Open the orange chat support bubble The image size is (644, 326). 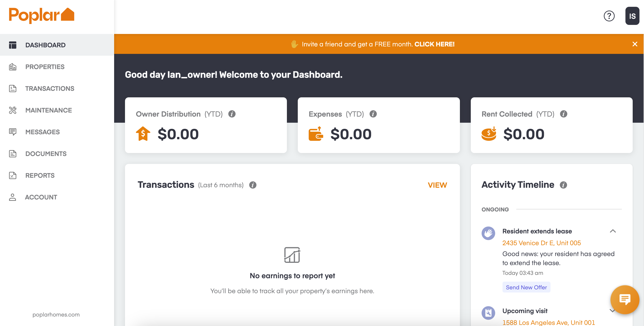tap(625, 299)
